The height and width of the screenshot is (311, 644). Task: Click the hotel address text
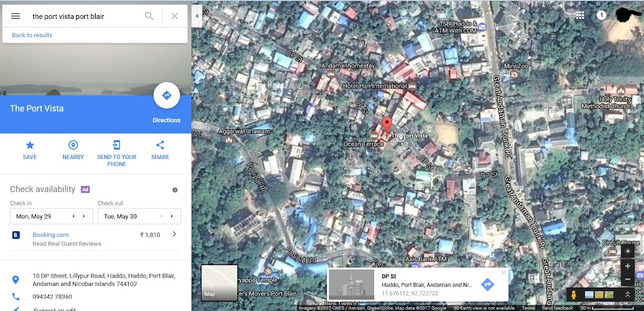tap(104, 280)
